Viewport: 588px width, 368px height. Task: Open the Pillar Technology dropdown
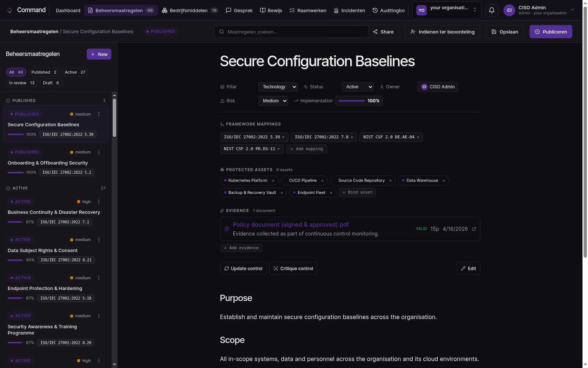coord(278,87)
